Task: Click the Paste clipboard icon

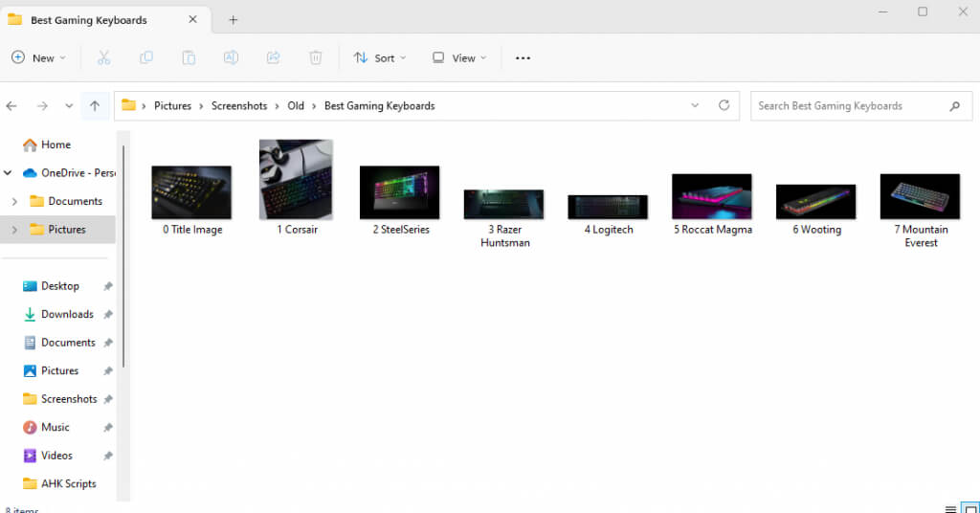Action: [189, 57]
